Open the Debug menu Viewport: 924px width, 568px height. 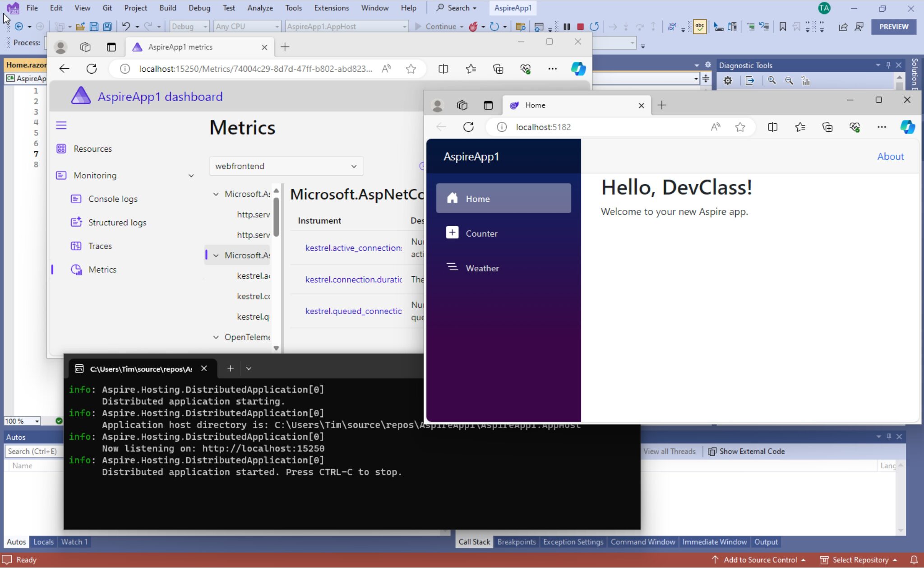(x=199, y=8)
